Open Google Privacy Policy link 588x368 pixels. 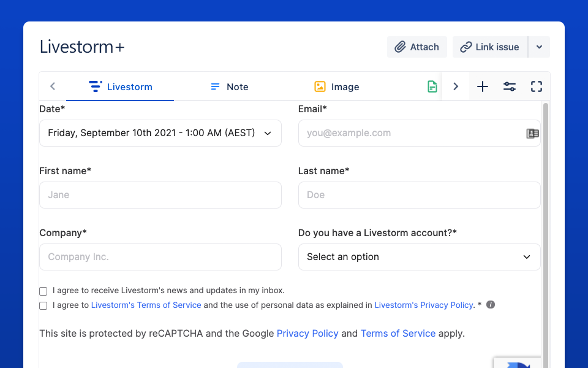pyautogui.click(x=307, y=334)
